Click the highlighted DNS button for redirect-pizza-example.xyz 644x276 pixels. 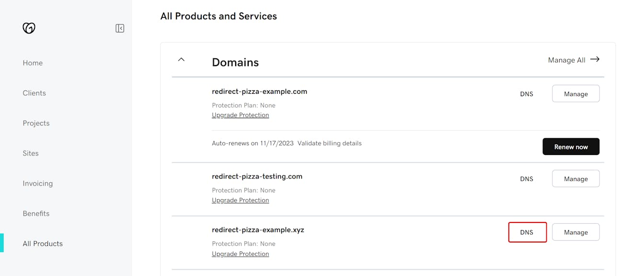[x=527, y=232]
